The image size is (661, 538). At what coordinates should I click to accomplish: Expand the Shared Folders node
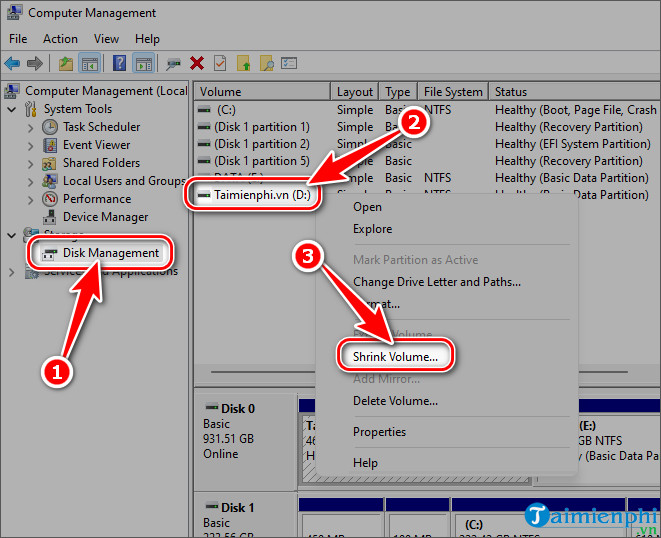click(30, 164)
